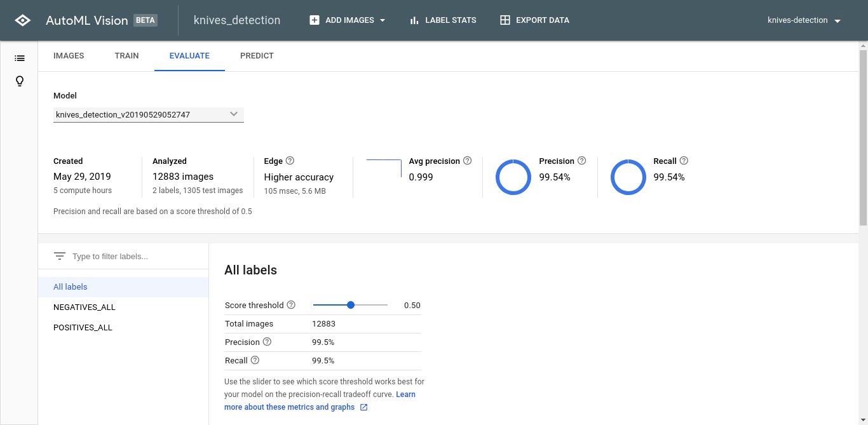Image resolution: width=868 pixels, height=425 pixels.
Task: Switch to the IMAGES tab
Action: coord(69,56)
